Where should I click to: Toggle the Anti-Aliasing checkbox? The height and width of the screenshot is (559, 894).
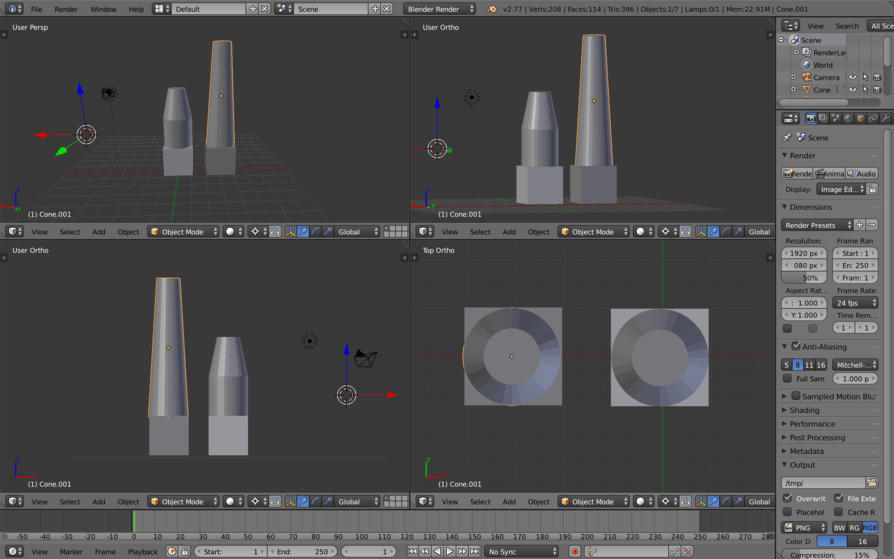click(796, 347)
